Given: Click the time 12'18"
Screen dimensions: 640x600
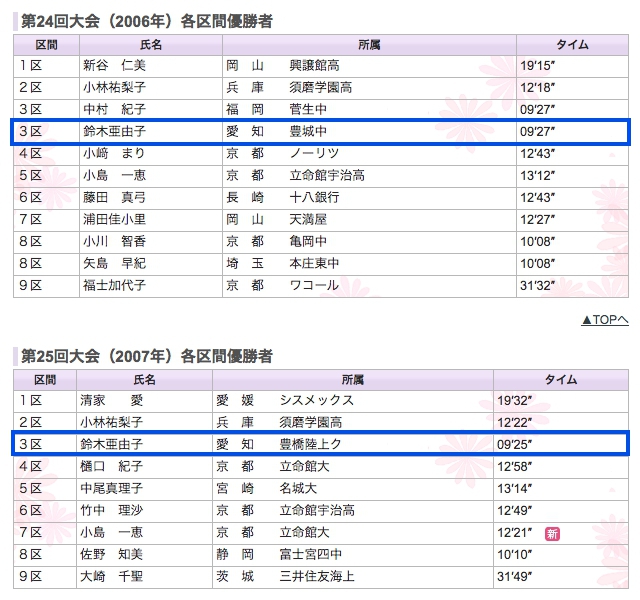Looking at the screenshot, I should coord(538,87).
